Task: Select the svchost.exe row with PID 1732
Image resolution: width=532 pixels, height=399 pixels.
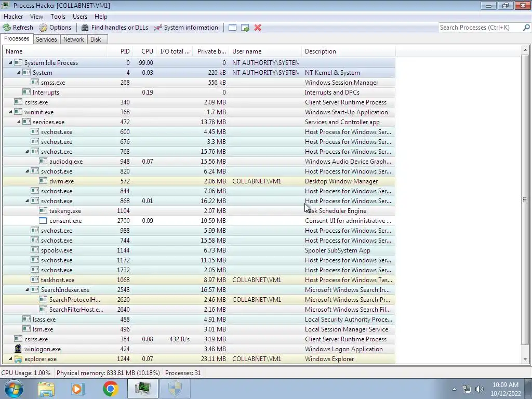Action: coord(199,270)
